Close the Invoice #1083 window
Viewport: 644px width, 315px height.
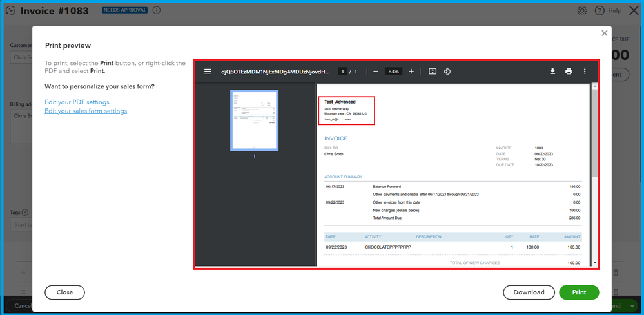[x=634, y=11]
